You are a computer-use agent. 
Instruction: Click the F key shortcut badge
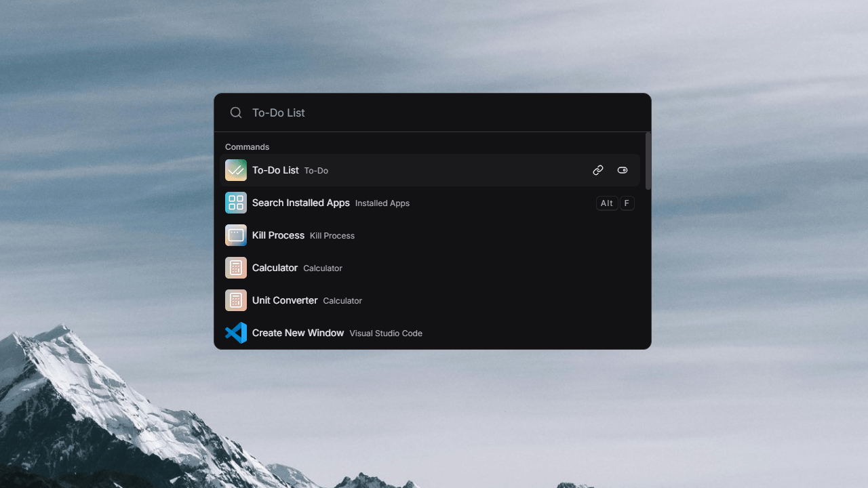(627, 203)
